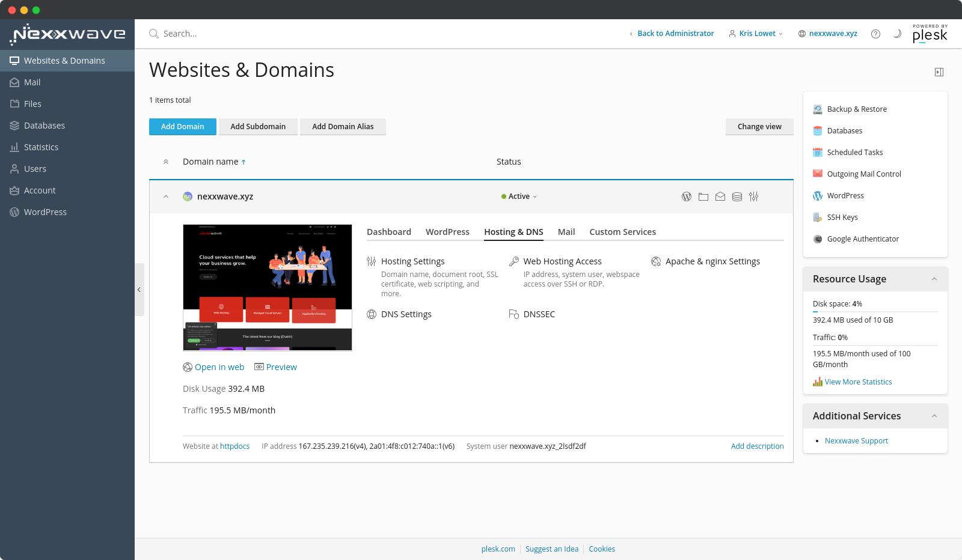Click the Add Subdomain button
The height and width of the screenshot is (560, 962).
point(258,127)
